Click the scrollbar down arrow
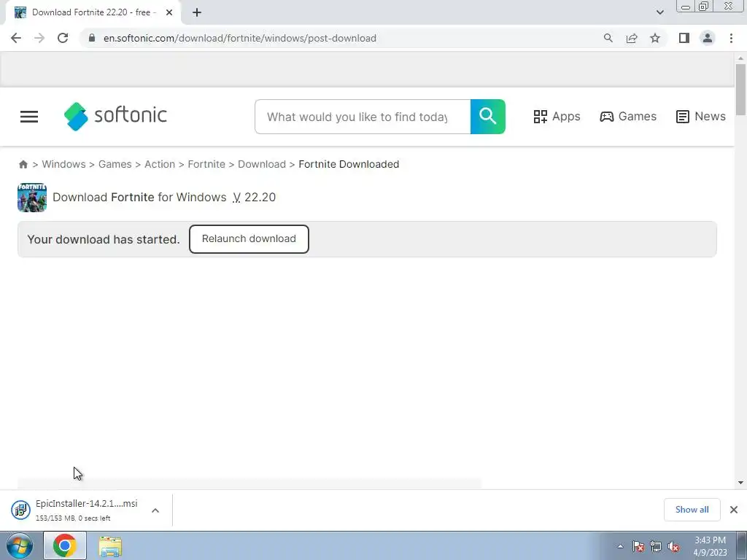747x560 pixels. click(x=740, y=483)
